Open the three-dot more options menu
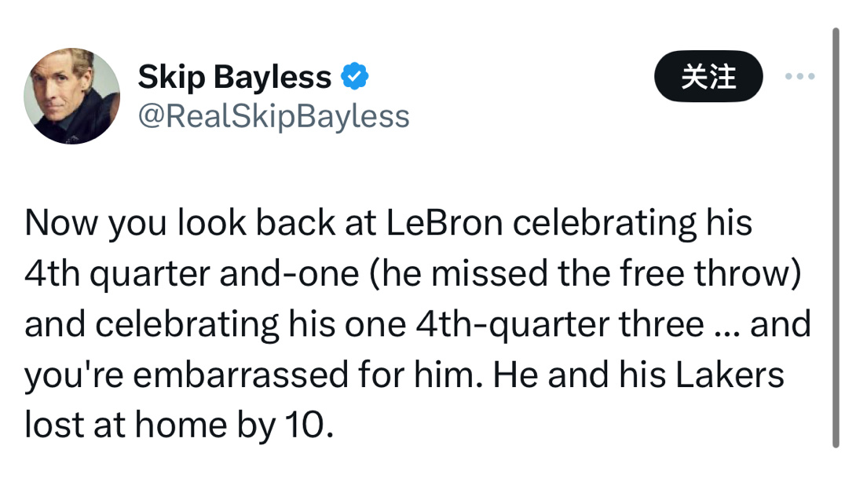The width and height of the screenshot is (845, 504). tap(800, 77)
